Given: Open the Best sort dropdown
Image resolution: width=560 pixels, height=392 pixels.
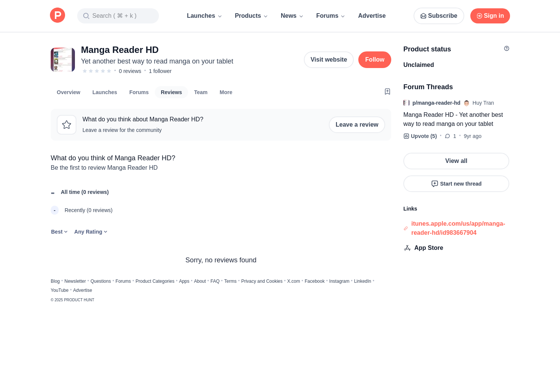Looking at the screenshot, I should 59,232.
